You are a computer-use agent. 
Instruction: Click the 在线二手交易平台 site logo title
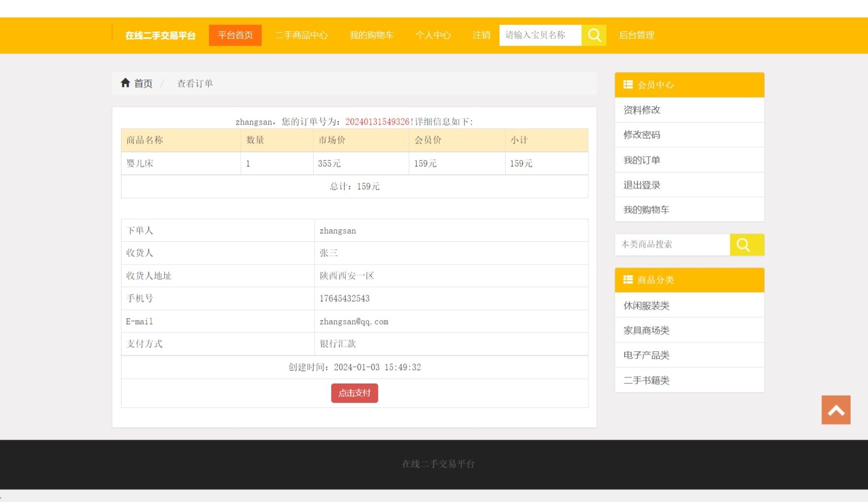click(160, 36)
